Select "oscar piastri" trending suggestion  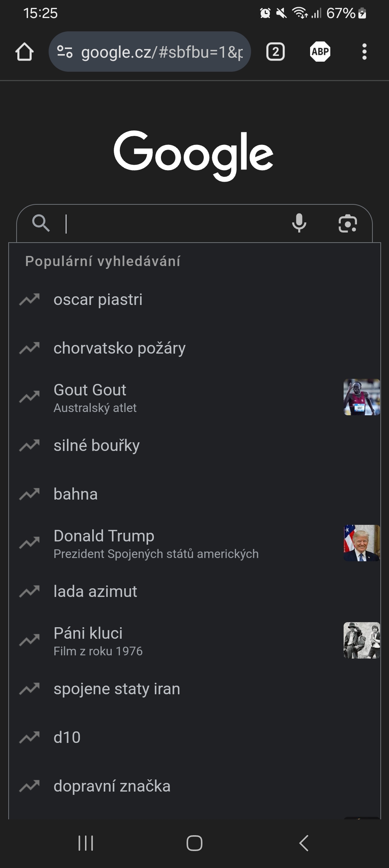pos(98,300)
